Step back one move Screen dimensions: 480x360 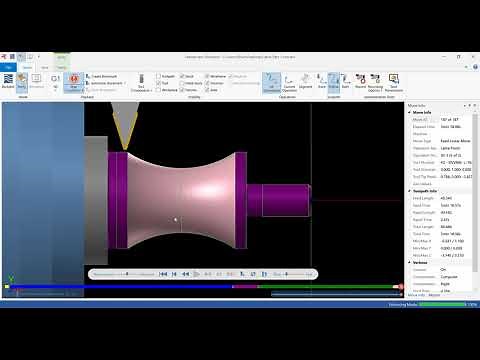point(174,274)
